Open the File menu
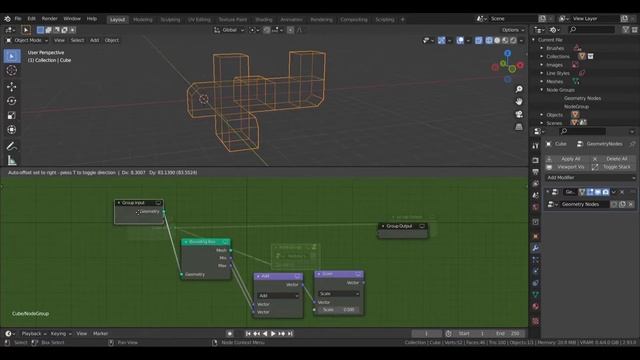The height and width of the screenshot is (360, 640). (18, 19)
